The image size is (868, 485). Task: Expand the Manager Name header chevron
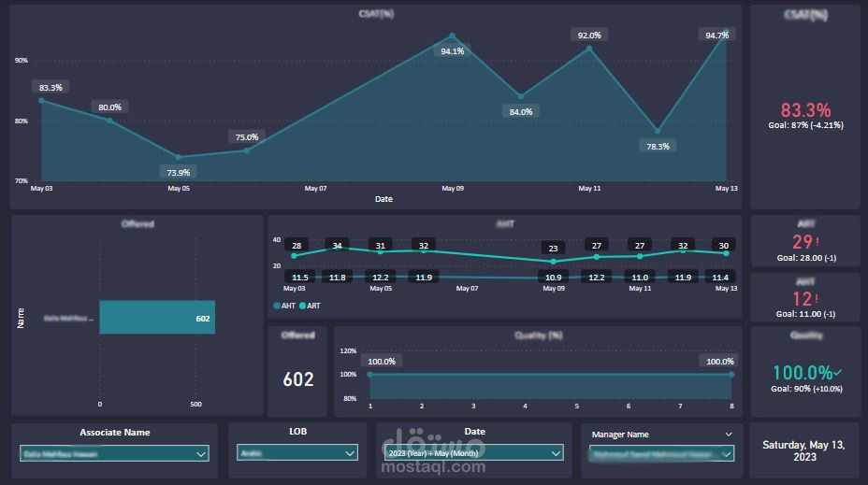[x=729, y=435]
